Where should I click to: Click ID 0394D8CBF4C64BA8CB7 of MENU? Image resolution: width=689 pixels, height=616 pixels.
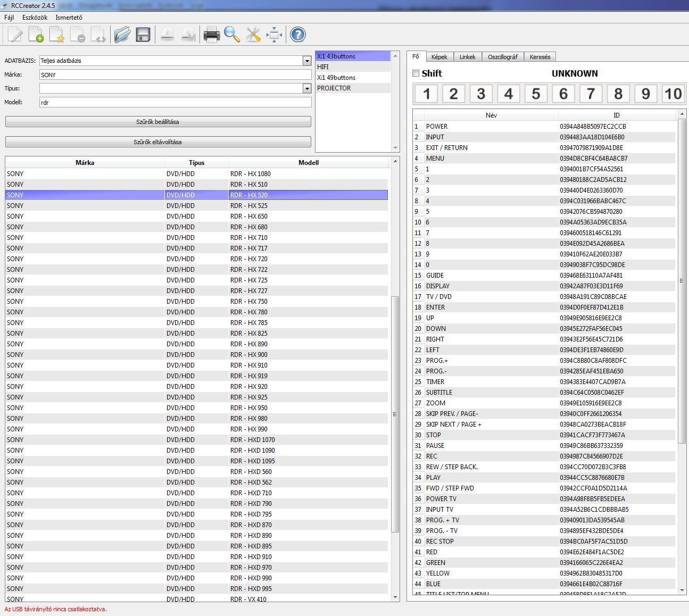(594, 159)
